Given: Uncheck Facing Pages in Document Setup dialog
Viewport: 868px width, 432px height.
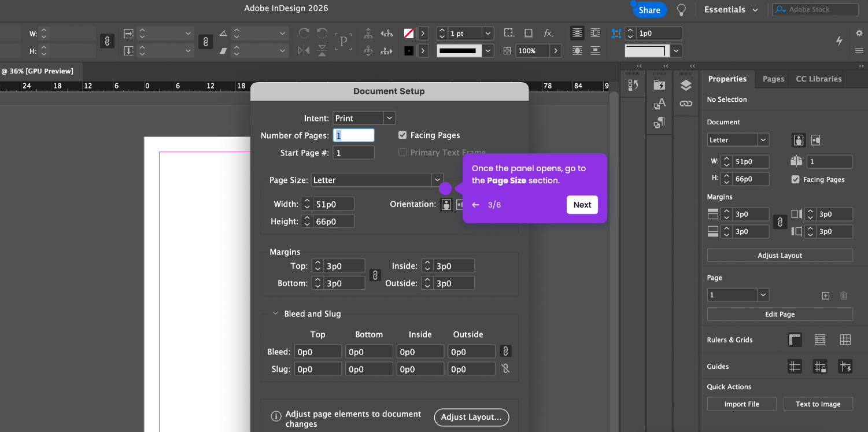Looking at the screenshot, I should point(402,135).
